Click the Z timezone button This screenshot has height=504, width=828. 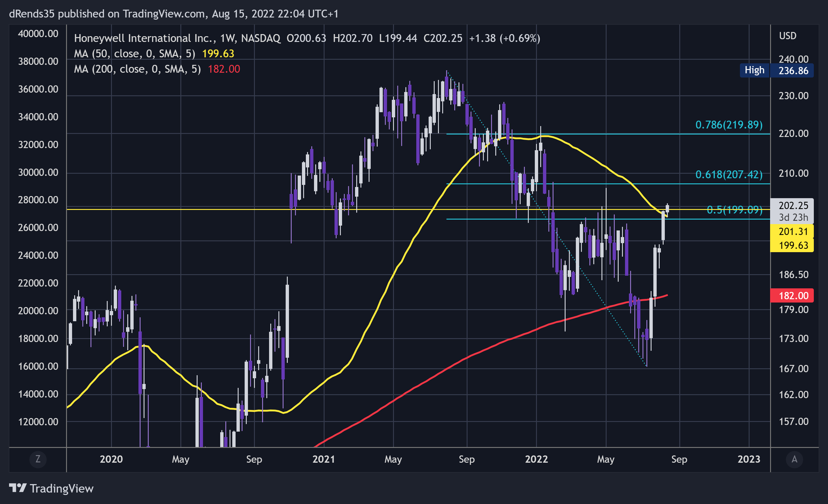click(x=38, y=459)
